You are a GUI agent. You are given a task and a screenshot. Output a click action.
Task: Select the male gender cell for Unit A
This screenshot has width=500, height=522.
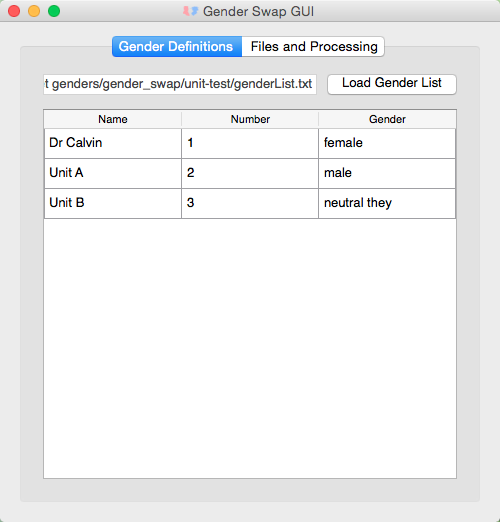(387, 173)
